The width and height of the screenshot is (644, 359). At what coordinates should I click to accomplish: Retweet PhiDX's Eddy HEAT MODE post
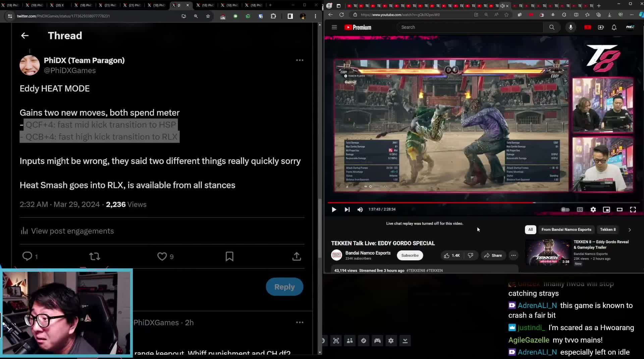point(95,256)
